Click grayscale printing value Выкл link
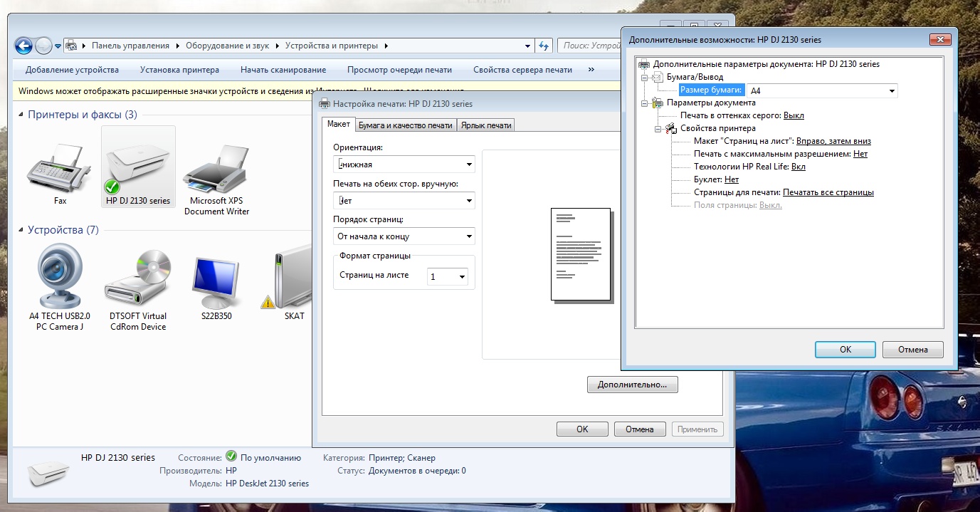 794,115
